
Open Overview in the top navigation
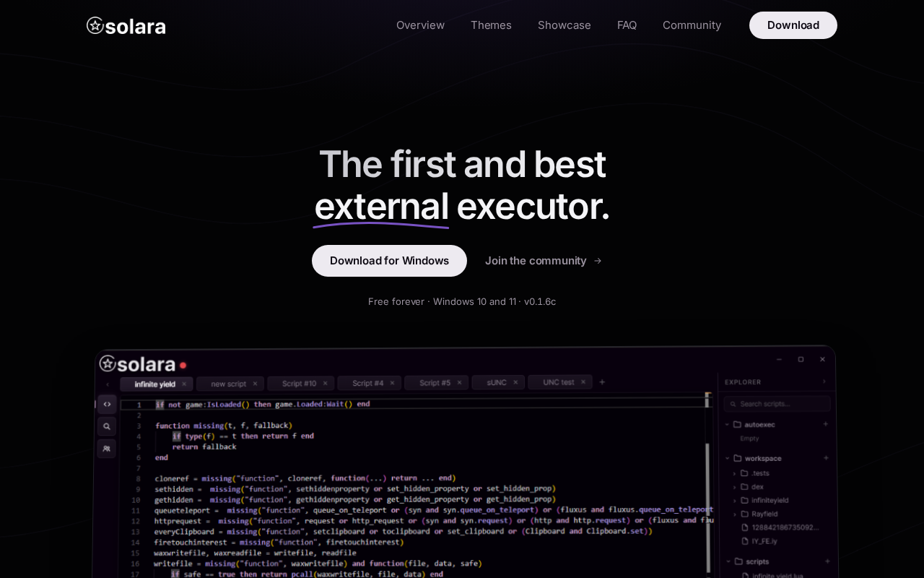point(420,25)
